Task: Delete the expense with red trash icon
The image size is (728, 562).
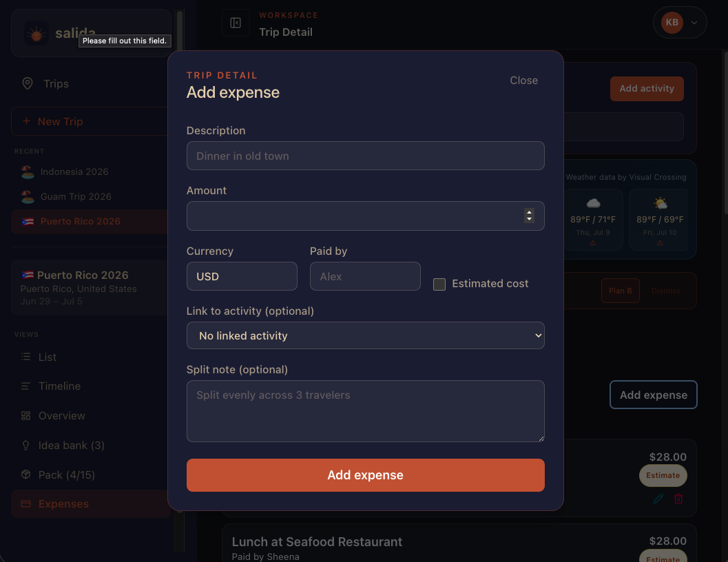Action: (x=678, y=499)
